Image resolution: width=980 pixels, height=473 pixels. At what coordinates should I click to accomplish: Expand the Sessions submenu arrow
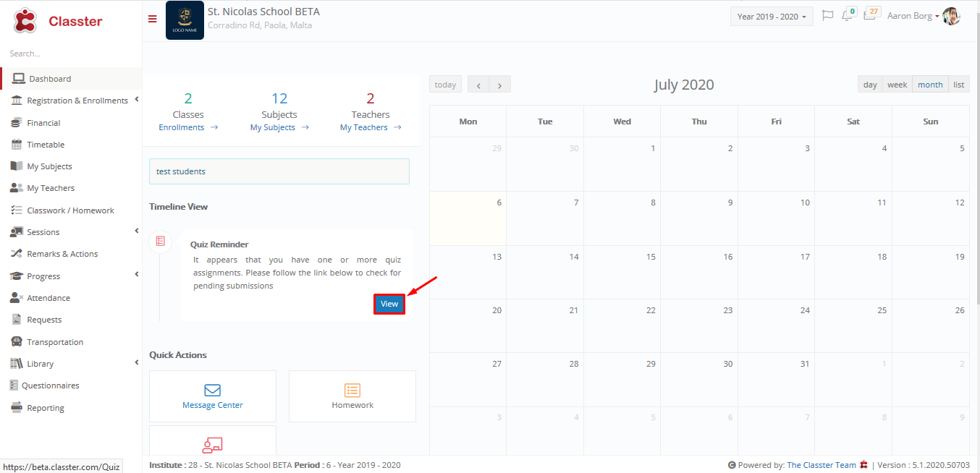pos(137,231)
